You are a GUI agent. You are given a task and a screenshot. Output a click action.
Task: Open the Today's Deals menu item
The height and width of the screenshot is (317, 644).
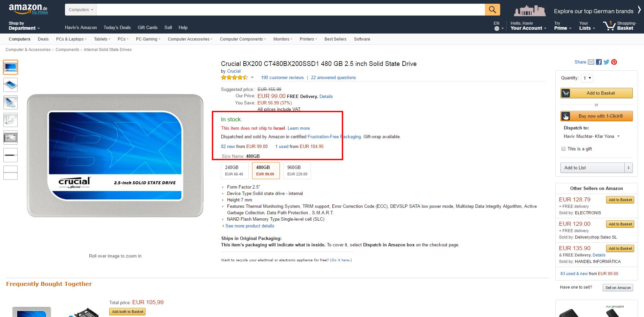(117, 28)
